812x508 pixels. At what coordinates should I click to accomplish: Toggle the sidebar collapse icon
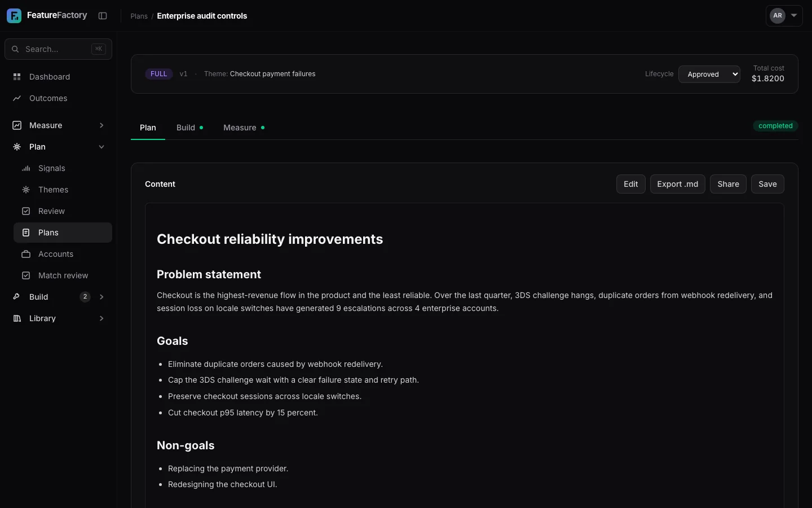103,16
